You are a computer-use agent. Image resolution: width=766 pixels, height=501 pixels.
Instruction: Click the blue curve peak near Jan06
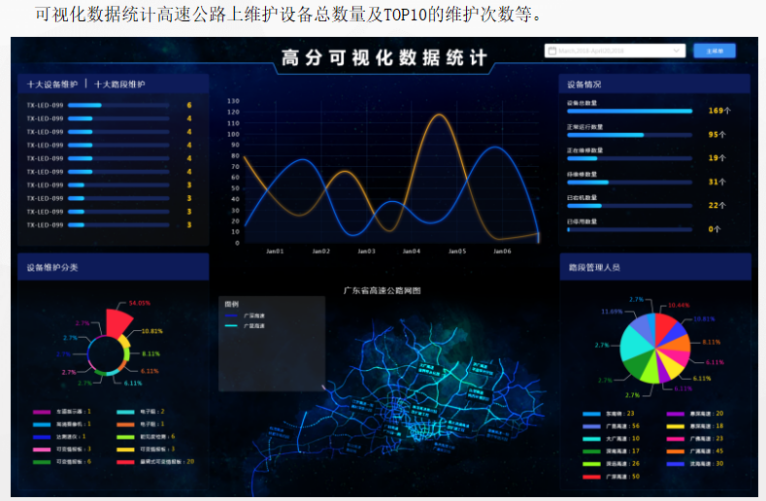(495, 149)
